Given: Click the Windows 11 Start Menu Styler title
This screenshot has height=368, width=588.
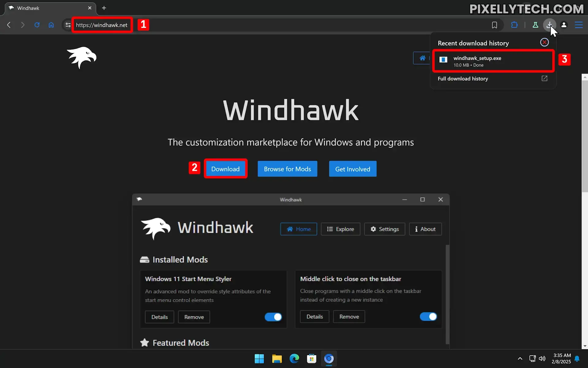Looking at the screenshot, I should coord(188,279).
